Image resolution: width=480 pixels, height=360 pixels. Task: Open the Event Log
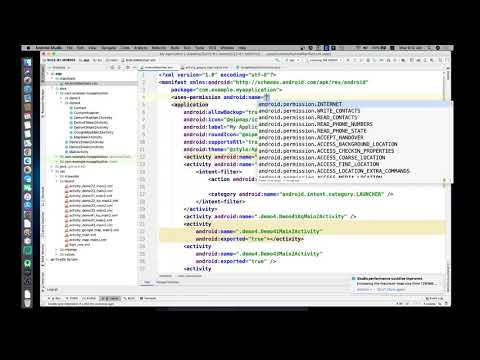(435, 298)
